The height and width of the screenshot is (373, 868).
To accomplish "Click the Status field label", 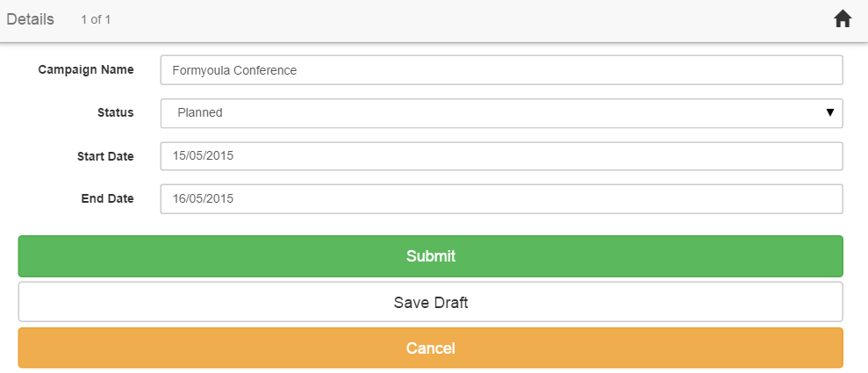I will [115, 112].
